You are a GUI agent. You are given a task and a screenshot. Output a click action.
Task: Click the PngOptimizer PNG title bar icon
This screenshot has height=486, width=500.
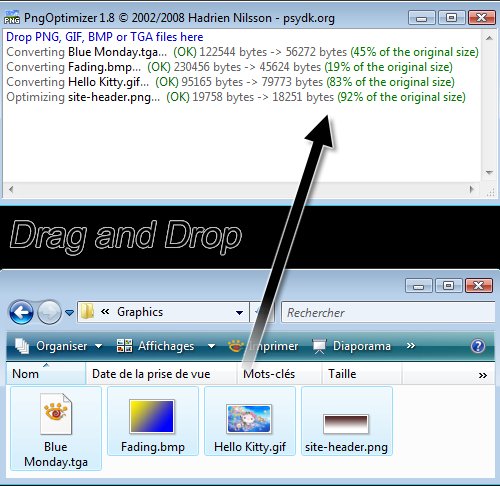[x=12, y=18]
